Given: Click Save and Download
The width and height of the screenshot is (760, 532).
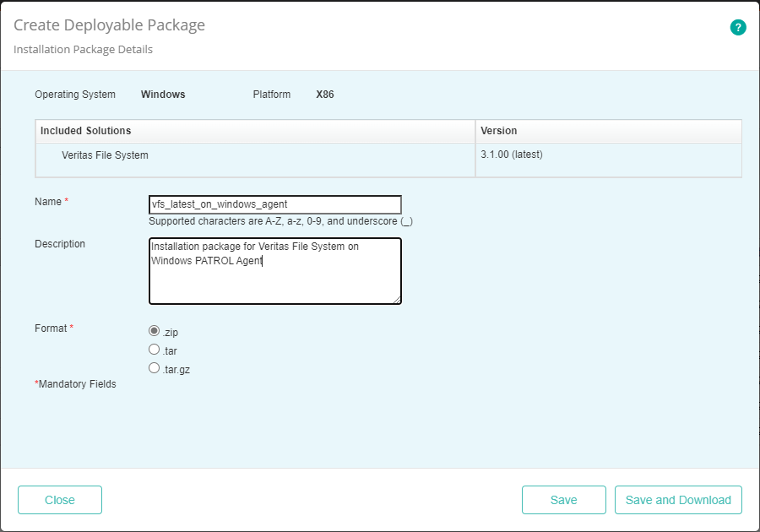Looking at the screenshot, I should (678, 500).
